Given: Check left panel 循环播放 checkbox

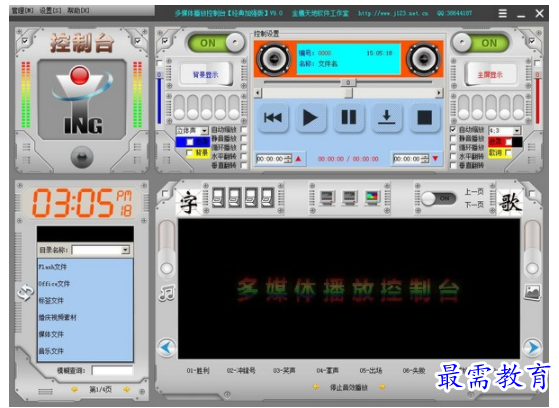Looking at the screenshot, I should pyautogui.click(x=244, y=147).
